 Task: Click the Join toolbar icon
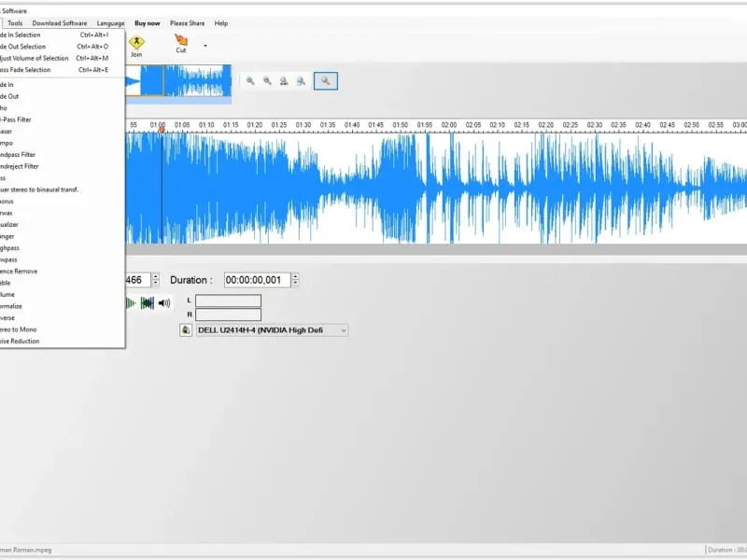coord(136,46)
